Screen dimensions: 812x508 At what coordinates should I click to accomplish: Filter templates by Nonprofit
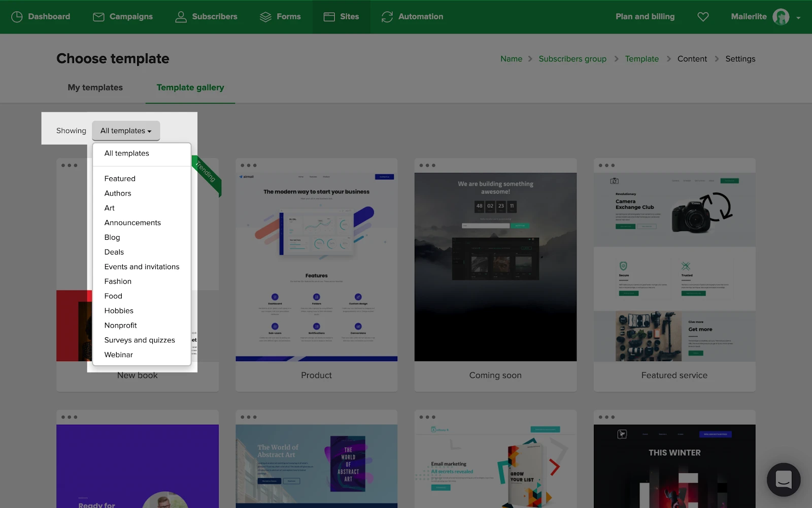click(121, 325)
